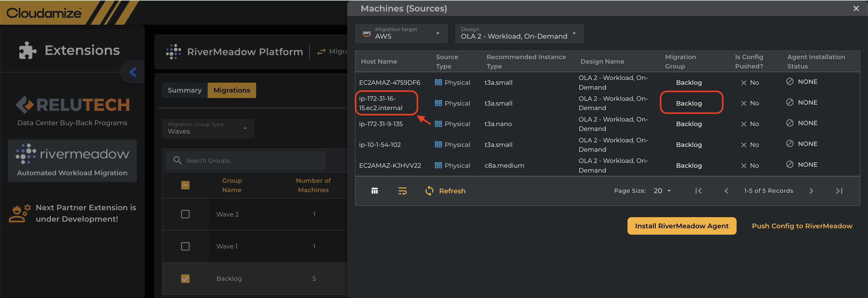Viewport: 868px width, 298px height.
Task: Close the Machines (Sources) panel
Action: click(856, 8)
